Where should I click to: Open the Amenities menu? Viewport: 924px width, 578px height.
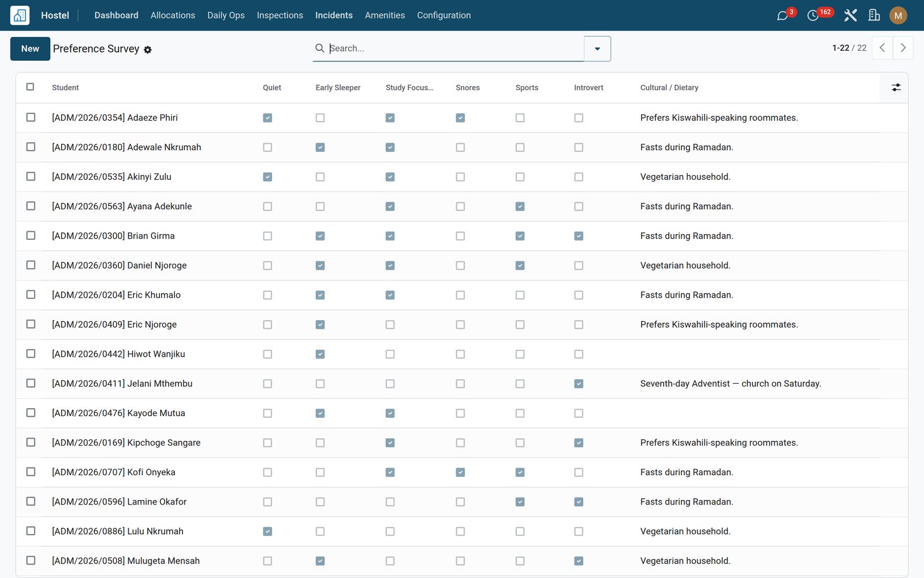click(x=385, y=16)
